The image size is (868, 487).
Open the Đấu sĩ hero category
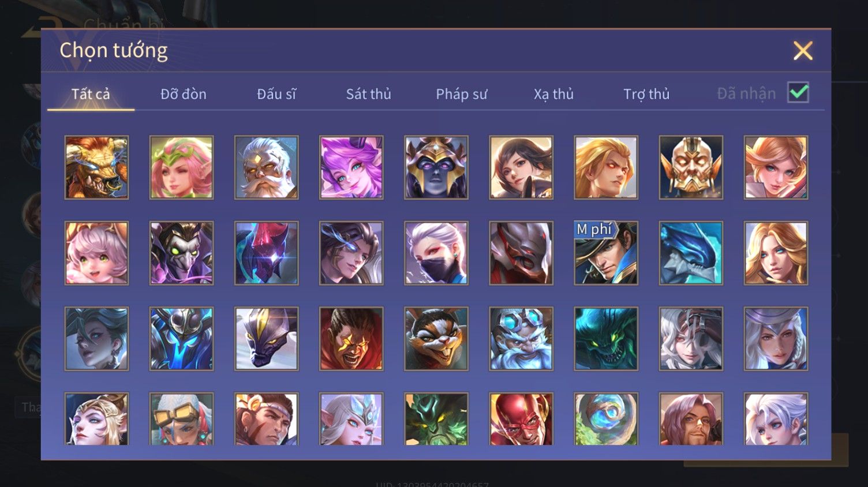[276, 93]
